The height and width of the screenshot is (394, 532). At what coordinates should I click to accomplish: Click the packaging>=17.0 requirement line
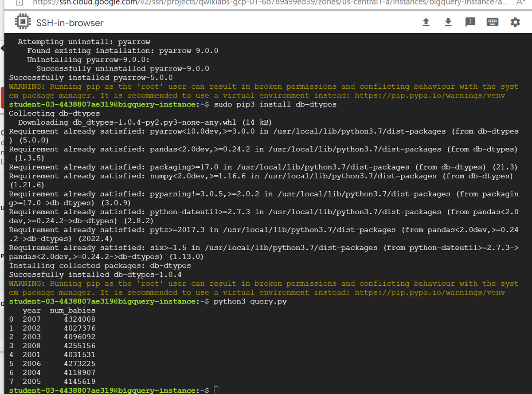coord(263,167)
